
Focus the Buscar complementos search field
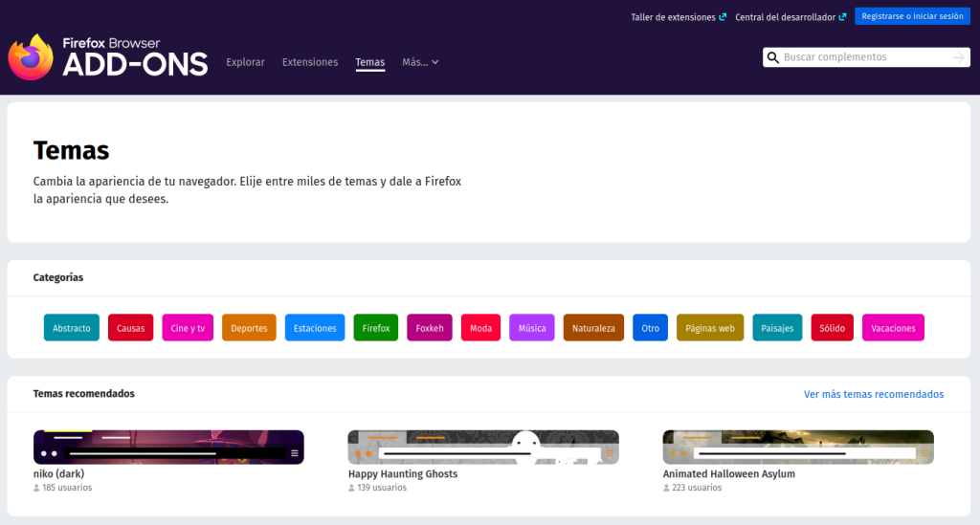[x=865, y=57]
